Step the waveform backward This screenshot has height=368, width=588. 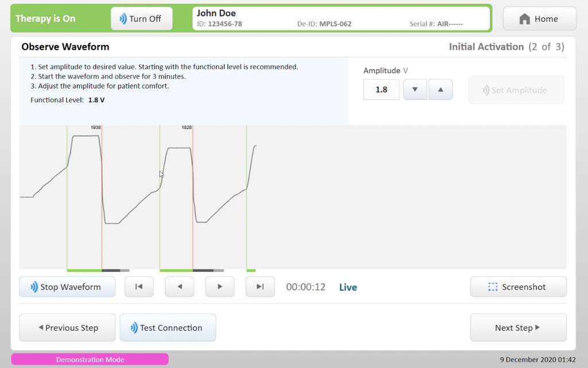[x=180, y=287]
